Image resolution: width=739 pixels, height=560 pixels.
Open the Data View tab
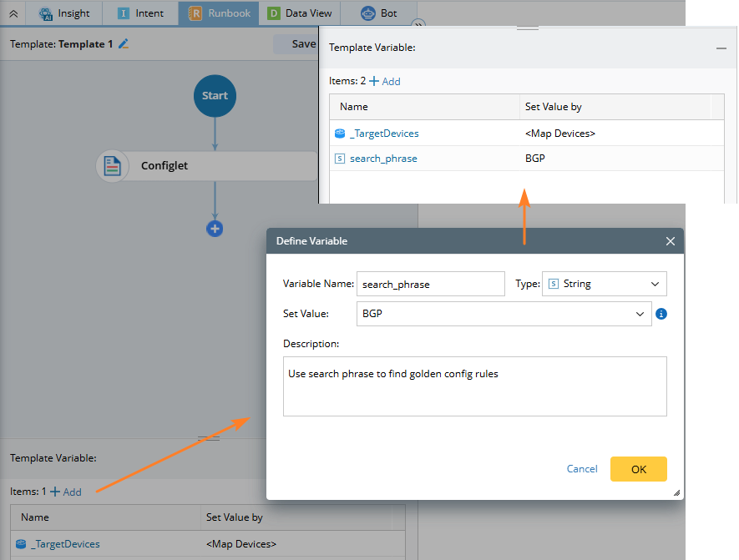299,13
